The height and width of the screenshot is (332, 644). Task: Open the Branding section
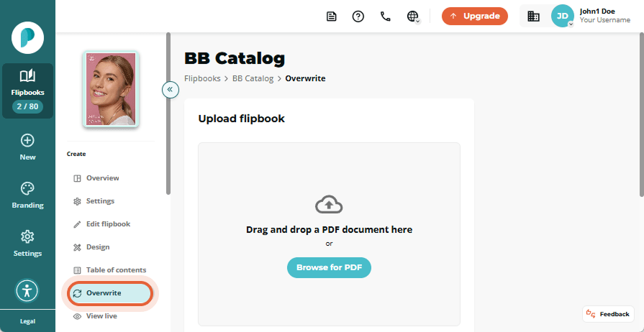click(x=27, y=195)
